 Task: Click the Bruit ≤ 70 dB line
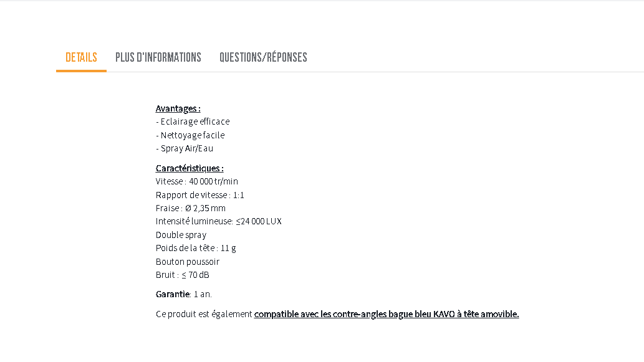(x=183, y=275)
